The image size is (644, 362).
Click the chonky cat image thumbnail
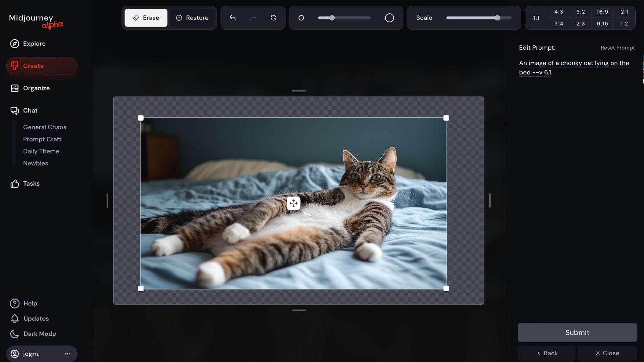pyautogui.click(x=293, y=202)
